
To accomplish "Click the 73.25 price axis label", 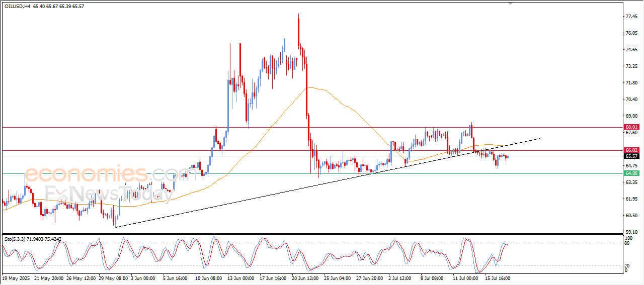I will click(632, 66).
